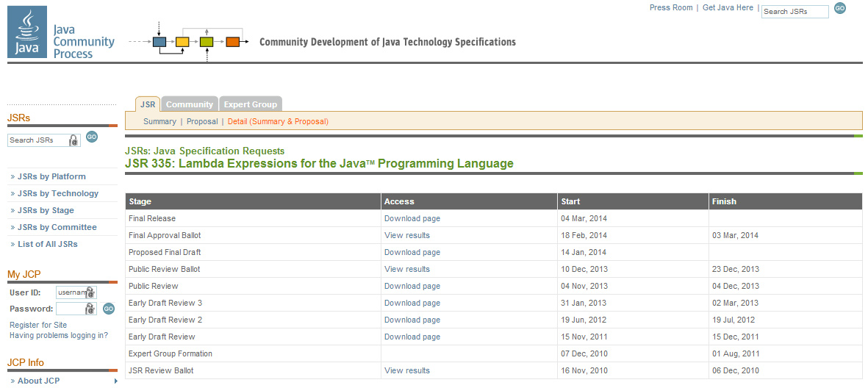Click the start date 31 Jan, 2013

pos(584,303)
